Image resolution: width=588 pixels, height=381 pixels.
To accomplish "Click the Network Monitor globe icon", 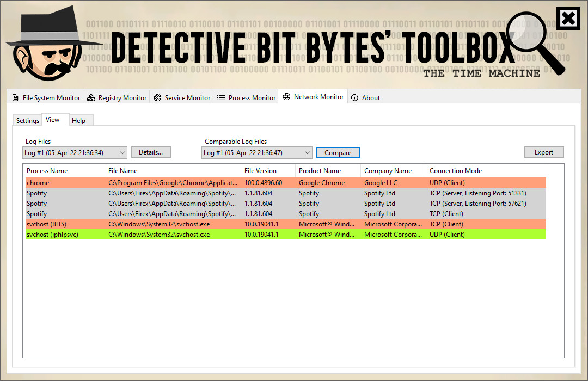I will 286,97.
